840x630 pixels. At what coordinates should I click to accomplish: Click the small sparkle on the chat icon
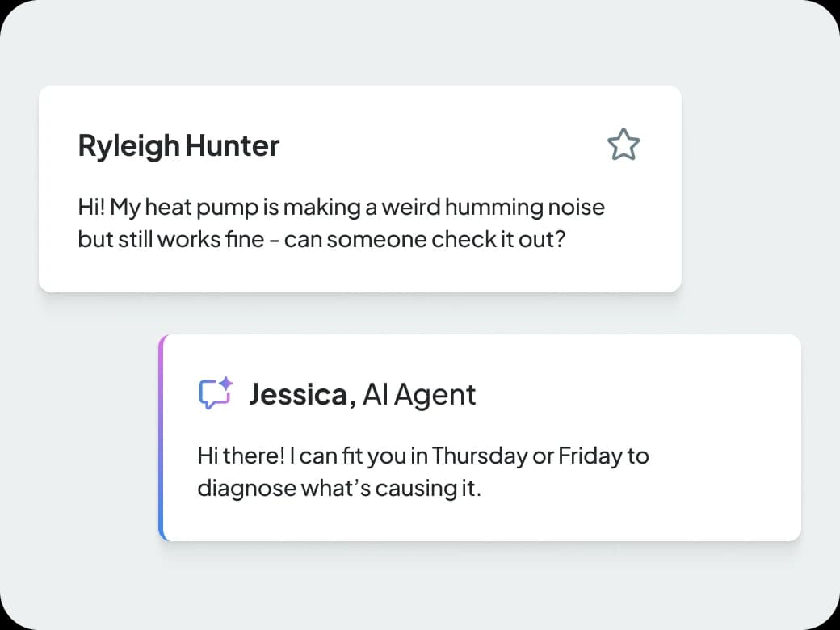pos(227,383)
